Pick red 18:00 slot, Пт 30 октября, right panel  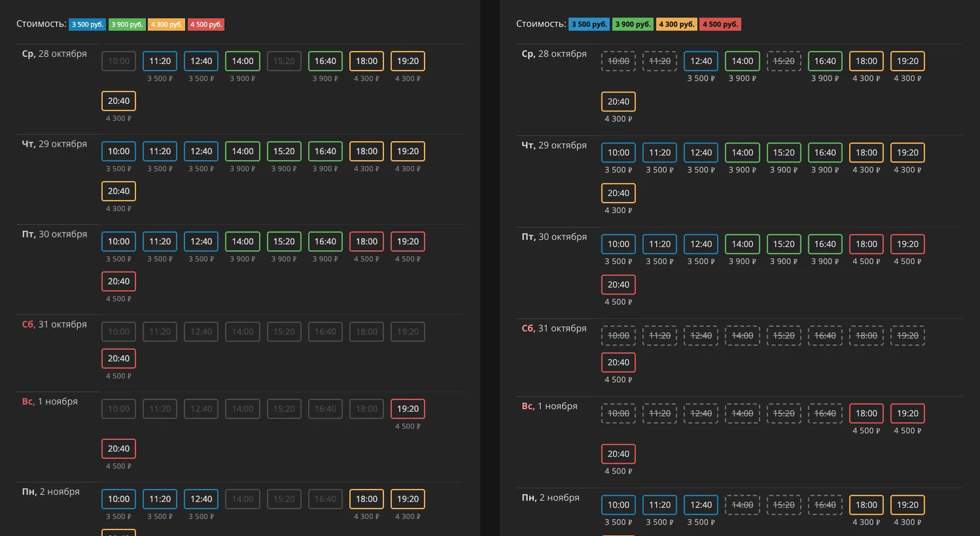866,244
